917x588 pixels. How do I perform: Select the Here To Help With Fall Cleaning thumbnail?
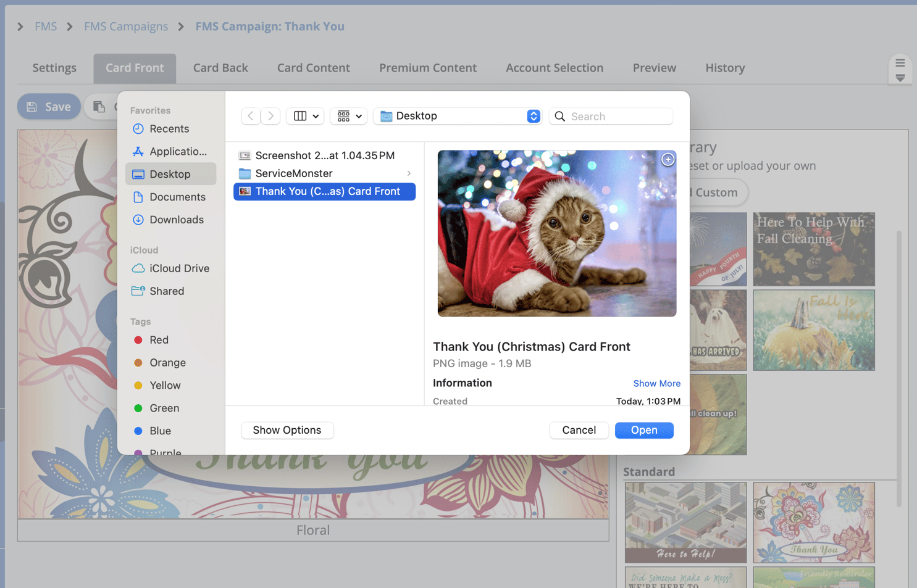814,249
